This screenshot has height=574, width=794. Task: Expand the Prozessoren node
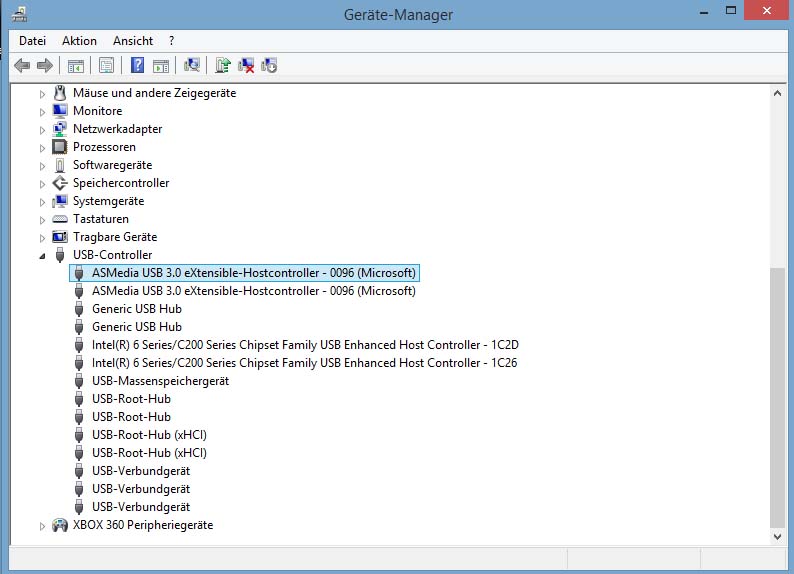pyautogui.click(x=43, y=148)
